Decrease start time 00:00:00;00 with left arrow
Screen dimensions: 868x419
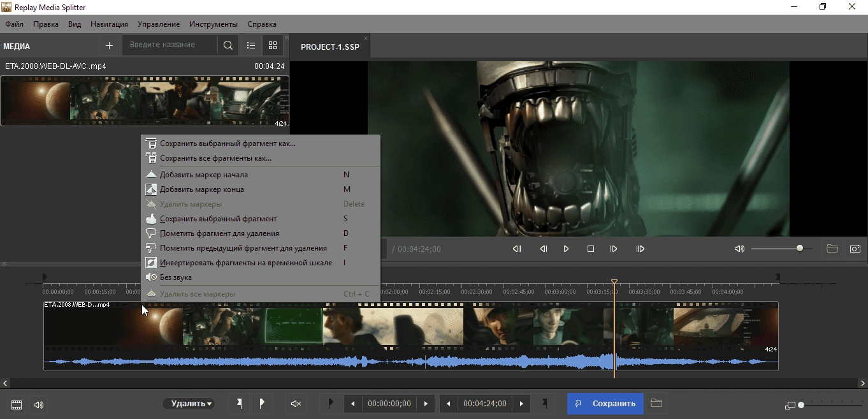click(353, 404)
